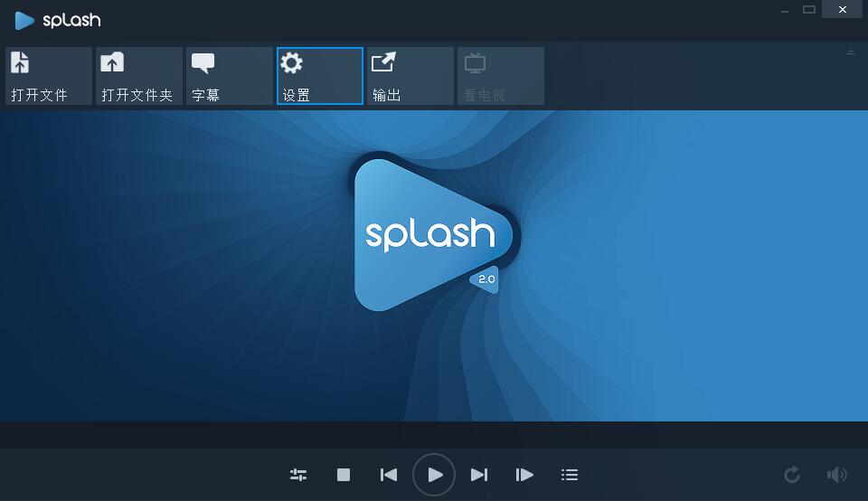Click the Splash logo in title bar
This screenshot has width=868, height=501.
[58, 20]
